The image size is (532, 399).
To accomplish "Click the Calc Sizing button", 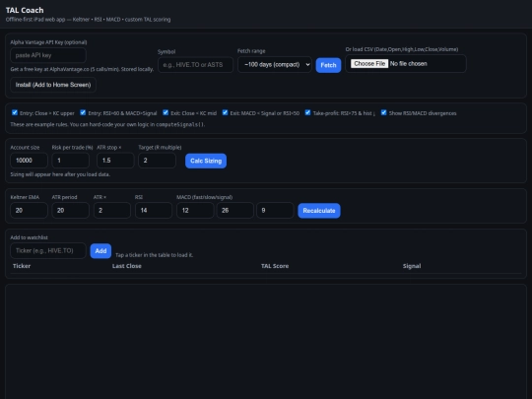I will 206,161.
